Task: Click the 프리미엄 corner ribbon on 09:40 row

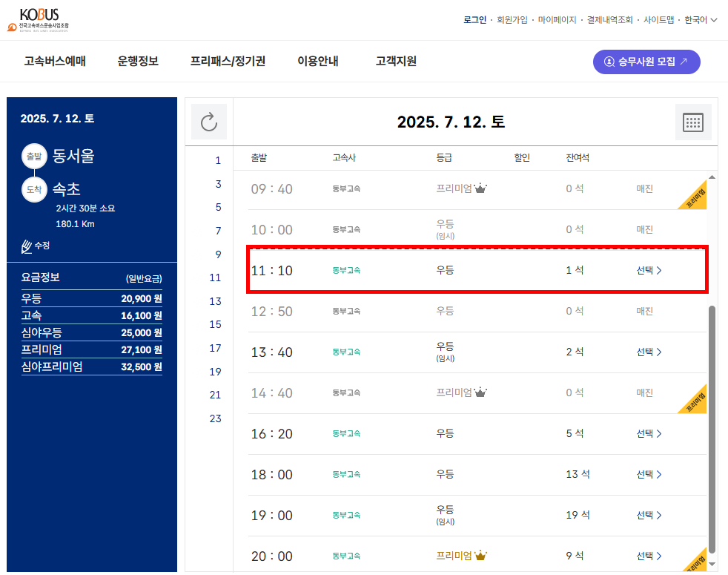Action: 695,197
